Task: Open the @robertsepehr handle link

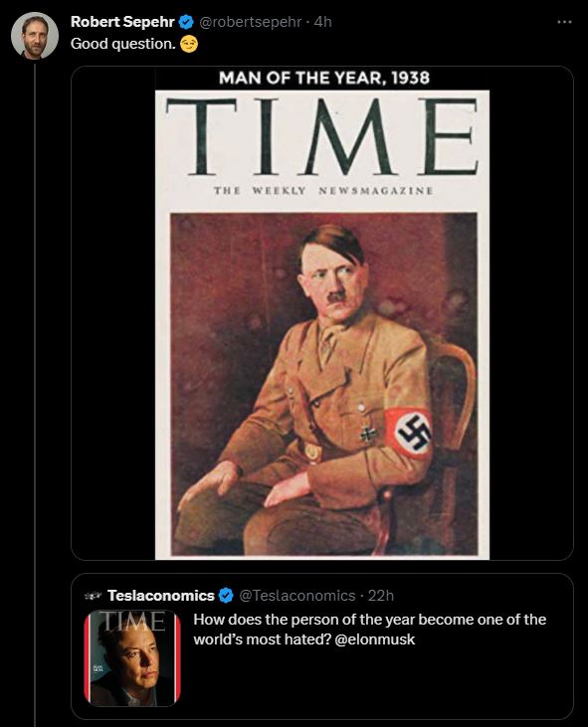Action: click(x=251, y=22)
